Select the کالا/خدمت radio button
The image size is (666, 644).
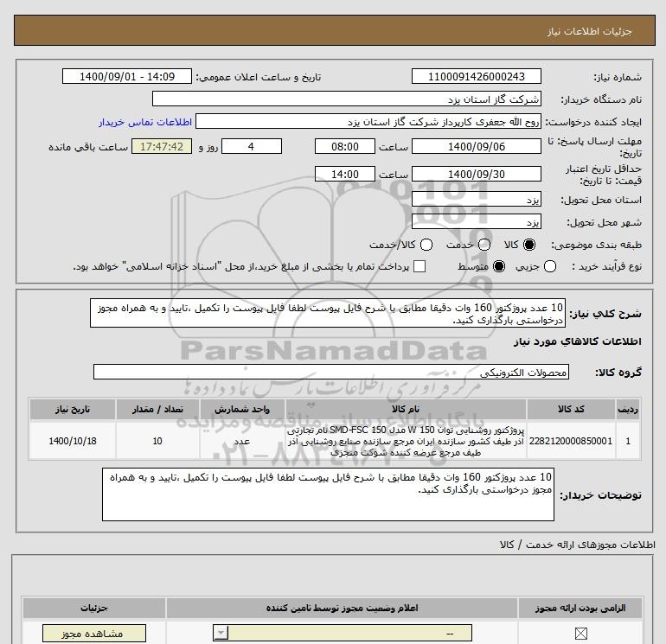click(x=426, y=245)
